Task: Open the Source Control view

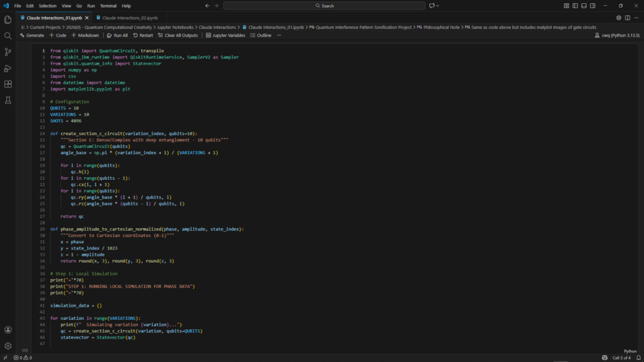Action: point(8,52)
